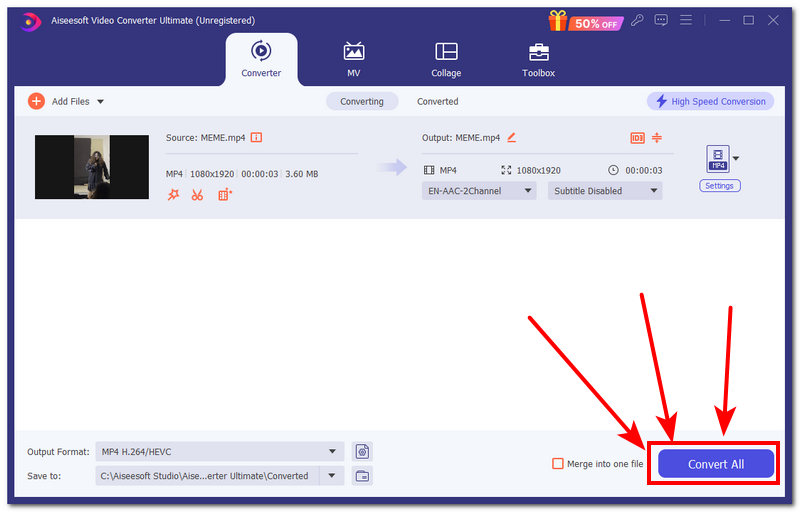Expand the Add Files dropdown arrow
The height and width of the screenshot is (512, 800).
point(101,101)
